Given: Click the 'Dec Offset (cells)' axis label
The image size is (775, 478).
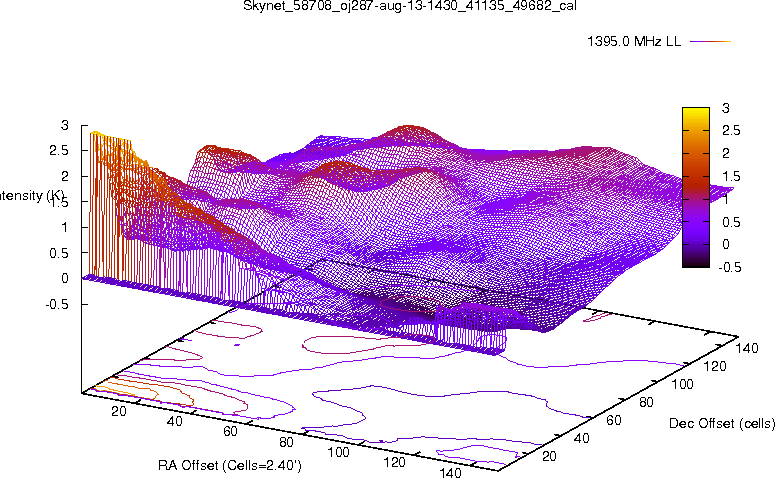Looking at the screenshot, I should pos(722,423).
